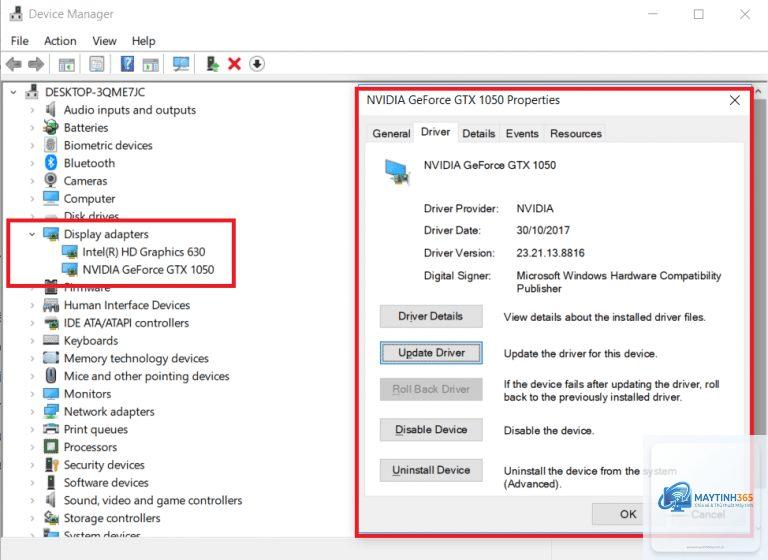Expand the Bluetooth category arrow
Screen dimensions: 768x560
click(32, 163)
